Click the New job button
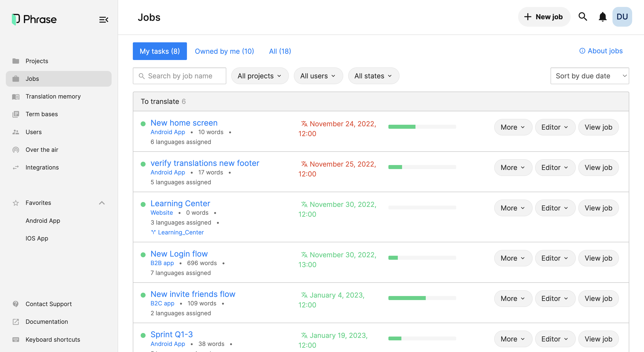Screen dimensions: 644x352 coord(544,17)
